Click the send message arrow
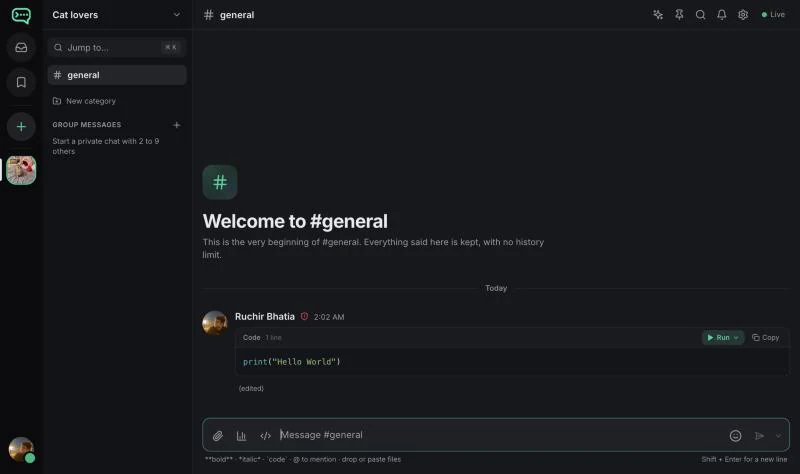This screenshot has height=474, width=800. coord(759,436)
